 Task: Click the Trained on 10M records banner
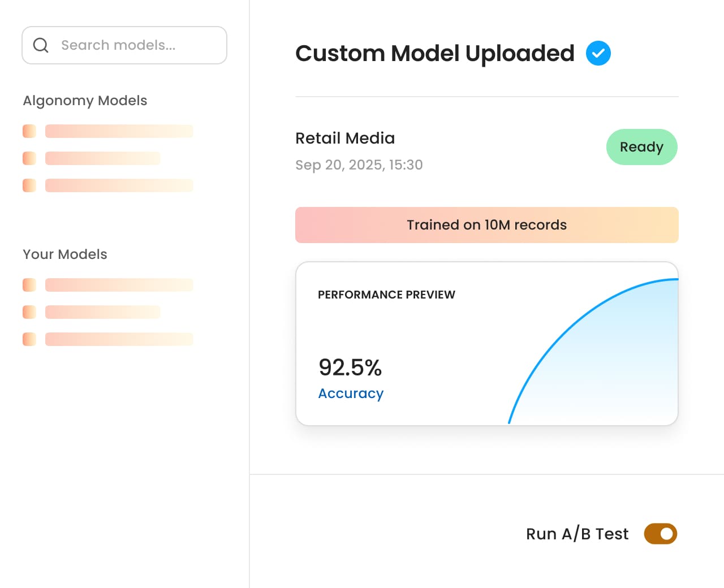(486, 225)
